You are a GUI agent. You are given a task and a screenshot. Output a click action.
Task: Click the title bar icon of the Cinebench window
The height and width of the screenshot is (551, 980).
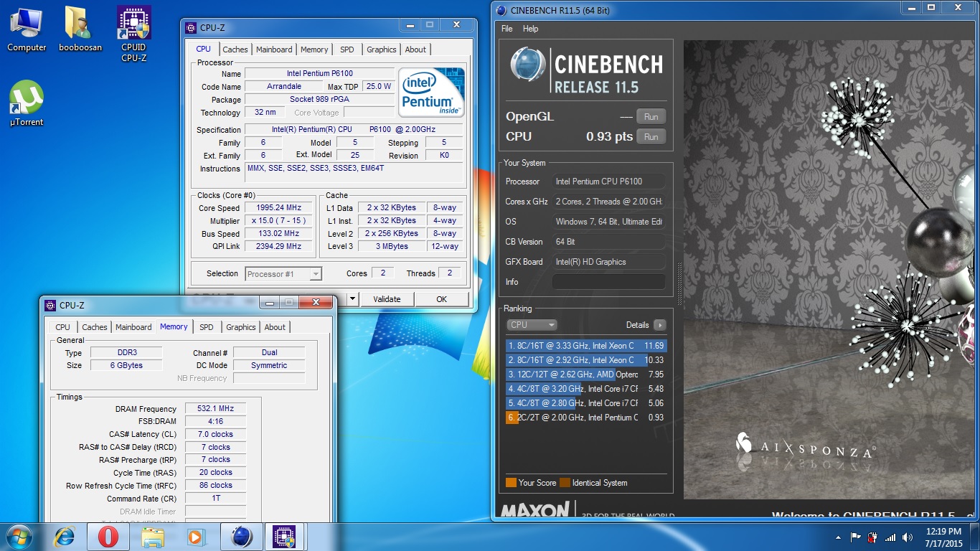(x=500, y=10)
